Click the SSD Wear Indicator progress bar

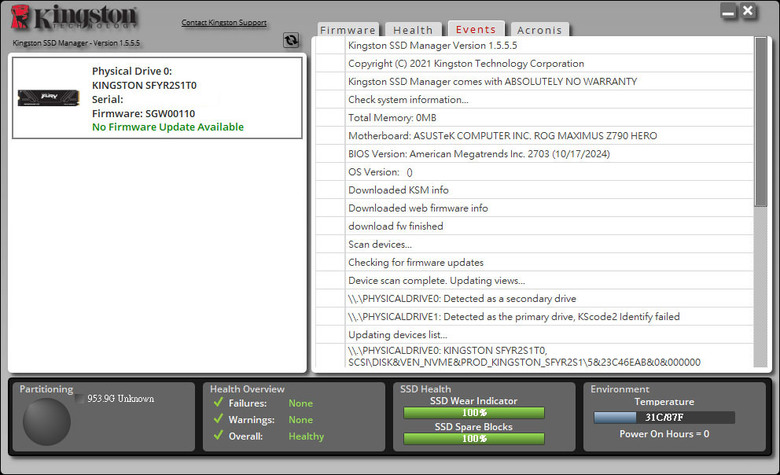[474, 413]
